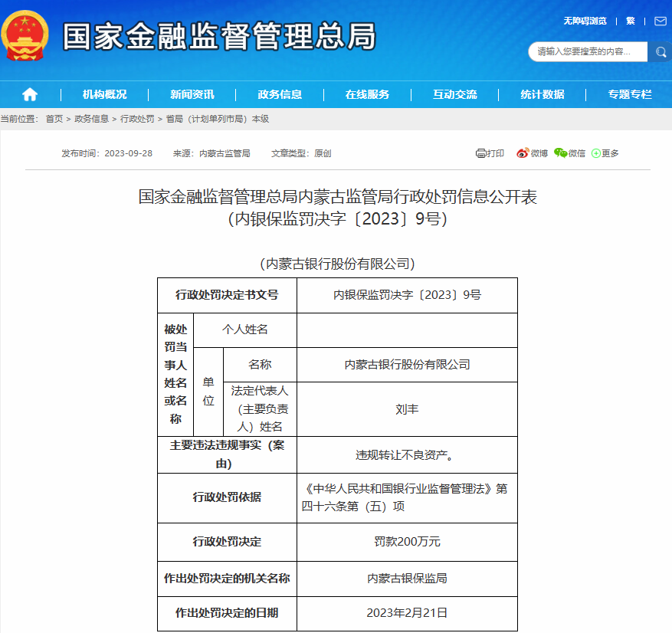Click the printer icon to print the article
This screenshot has height=633, width=672.
pos(481,153)
